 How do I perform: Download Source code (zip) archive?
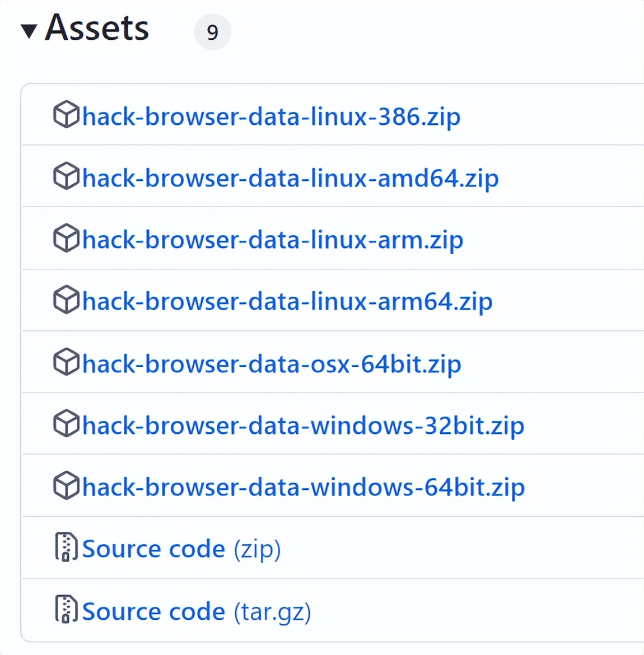(181, 549)
